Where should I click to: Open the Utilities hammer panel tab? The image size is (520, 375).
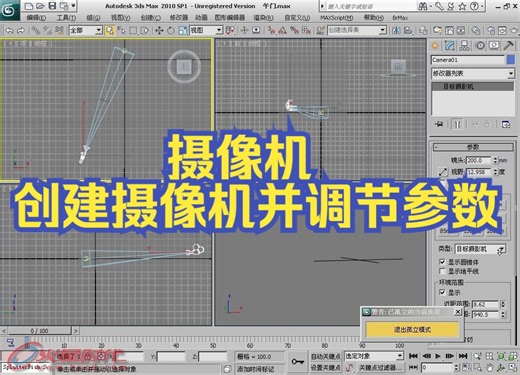point(509,46)
